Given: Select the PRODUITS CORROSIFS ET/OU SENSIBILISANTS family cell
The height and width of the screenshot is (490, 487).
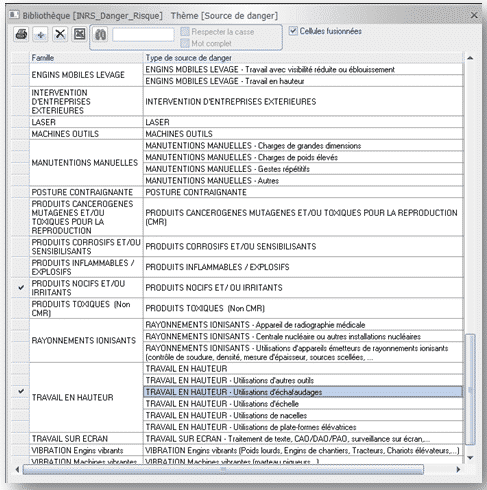Looking at the screenshot, I should click(x=87, y=247).
